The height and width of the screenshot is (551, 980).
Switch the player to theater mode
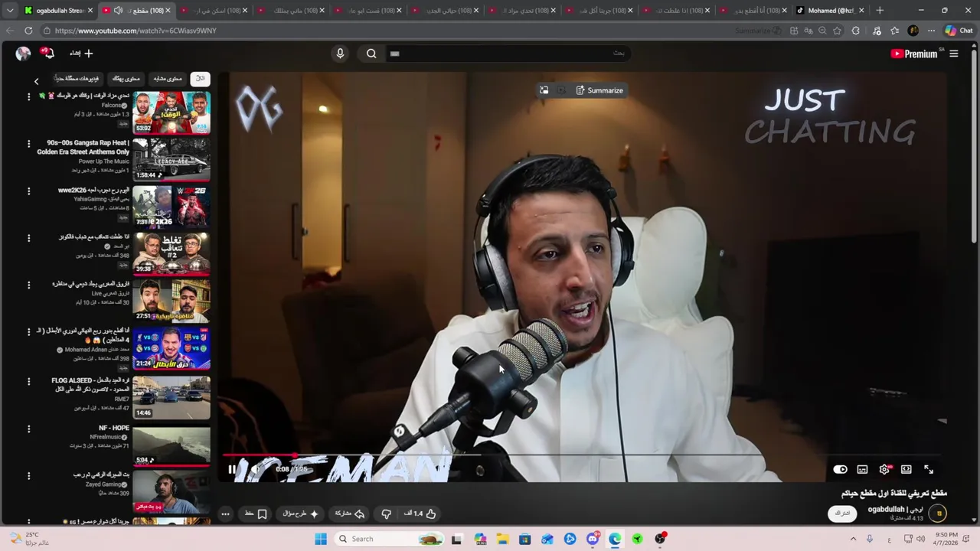pyautogui.click(x=906, y=469)
